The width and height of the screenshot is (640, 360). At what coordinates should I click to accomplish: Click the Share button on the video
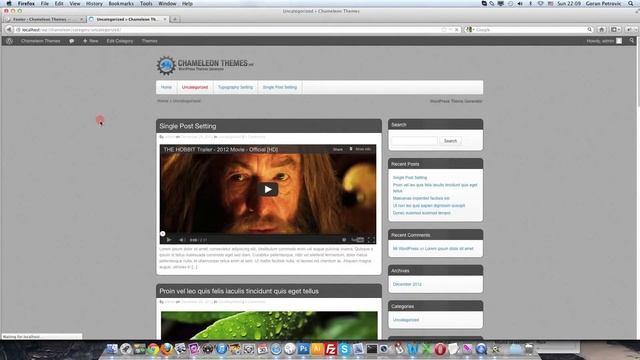tap(338, 149)
